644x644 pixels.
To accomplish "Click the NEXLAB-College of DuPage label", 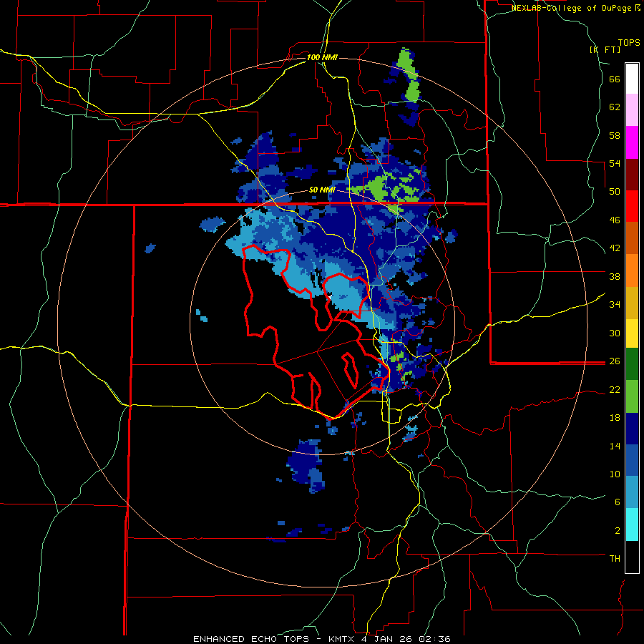I will coord(575,8).
